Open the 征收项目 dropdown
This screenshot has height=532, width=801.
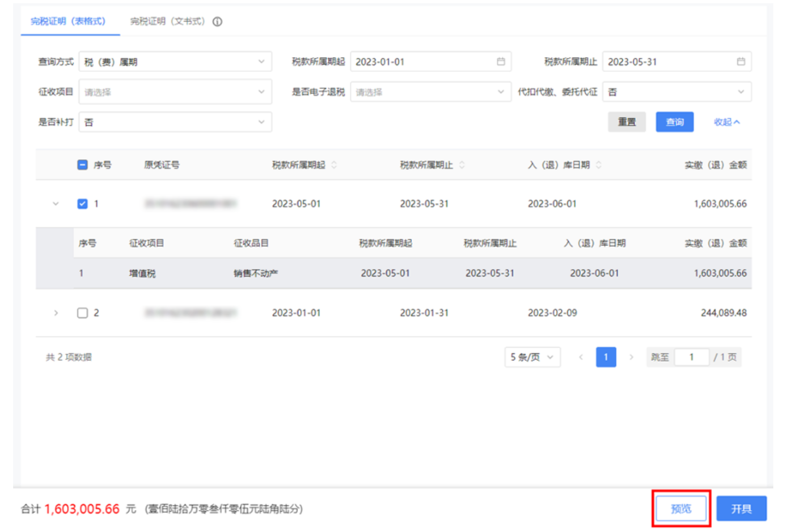point(175,91)
